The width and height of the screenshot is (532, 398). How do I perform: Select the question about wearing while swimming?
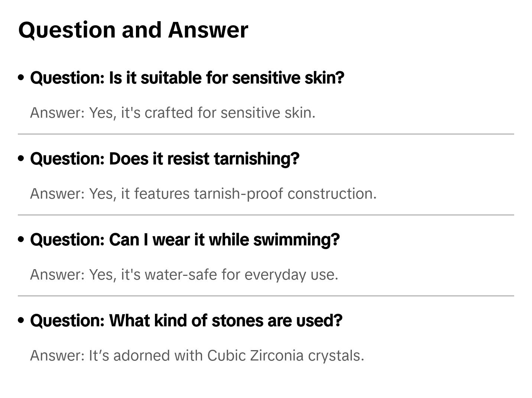point(185,240)
